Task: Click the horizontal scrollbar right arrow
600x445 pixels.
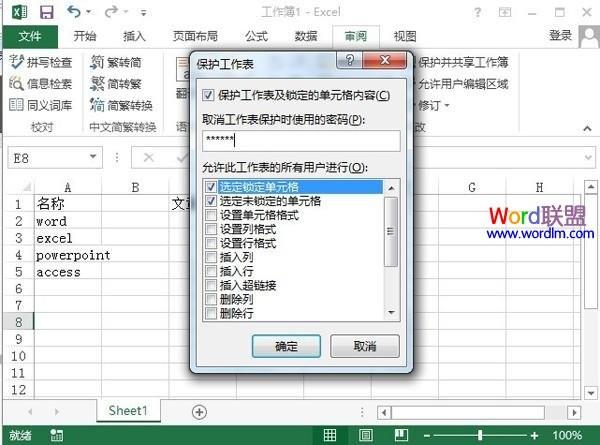Action: click(574, 412)
